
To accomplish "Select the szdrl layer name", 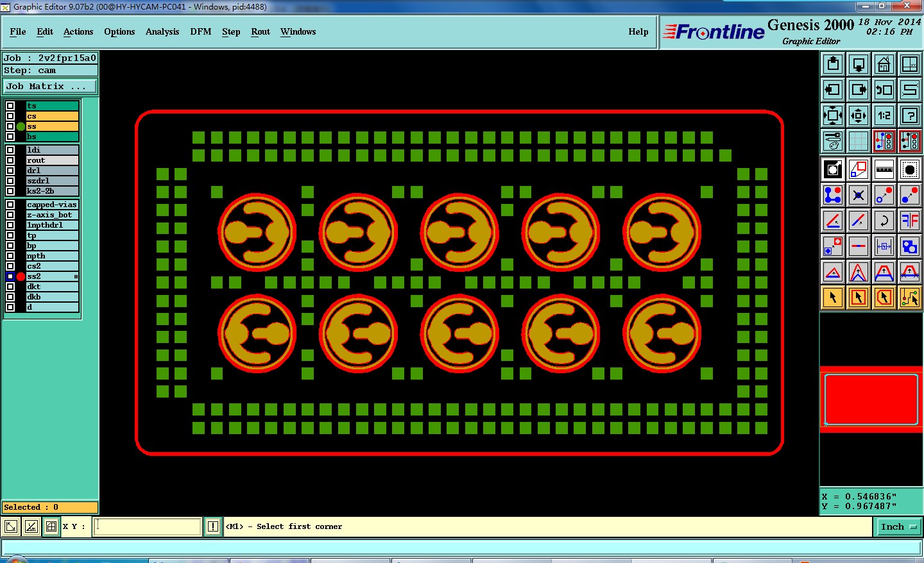I will [x=53, y=181].
